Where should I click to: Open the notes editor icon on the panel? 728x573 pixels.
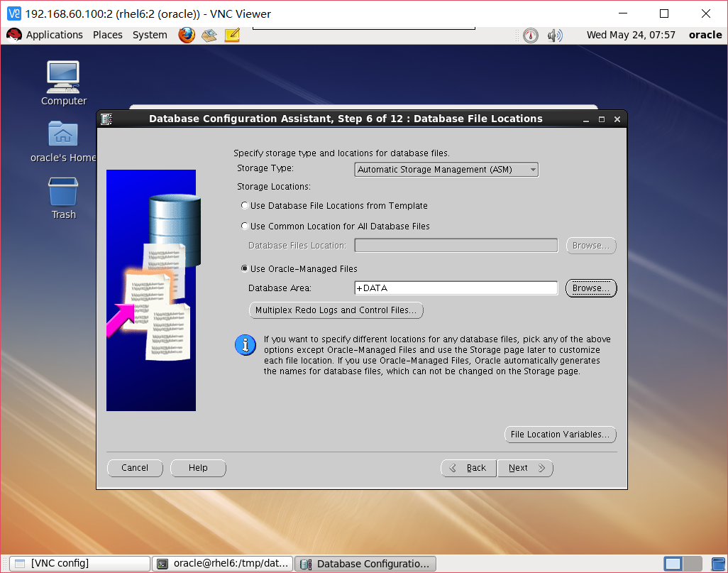click(x=231, y=34)
